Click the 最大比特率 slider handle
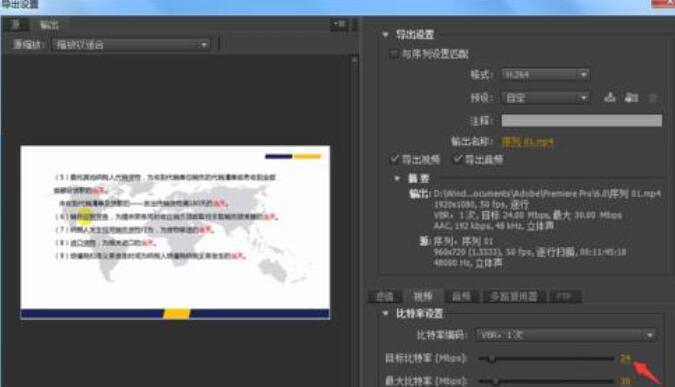675x387 pixels. click(495, 381)
